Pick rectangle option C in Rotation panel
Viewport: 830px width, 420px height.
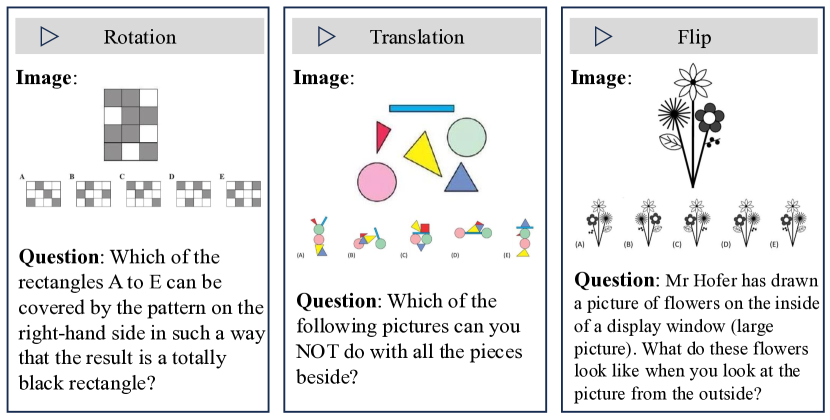[x=142, y=192]
